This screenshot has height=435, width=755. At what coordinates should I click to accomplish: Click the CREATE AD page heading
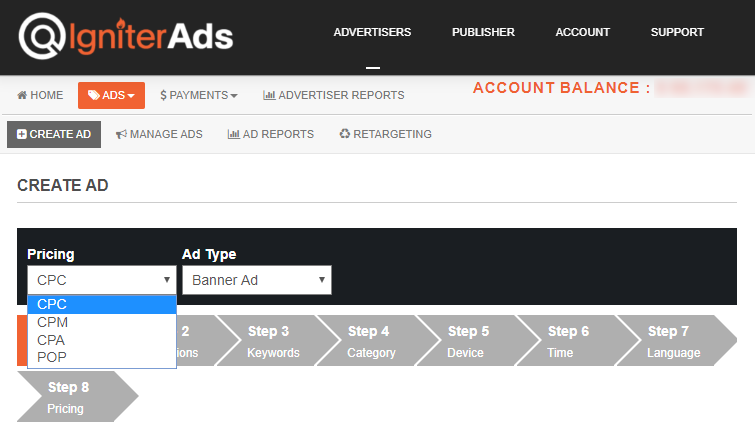[63, 185]
